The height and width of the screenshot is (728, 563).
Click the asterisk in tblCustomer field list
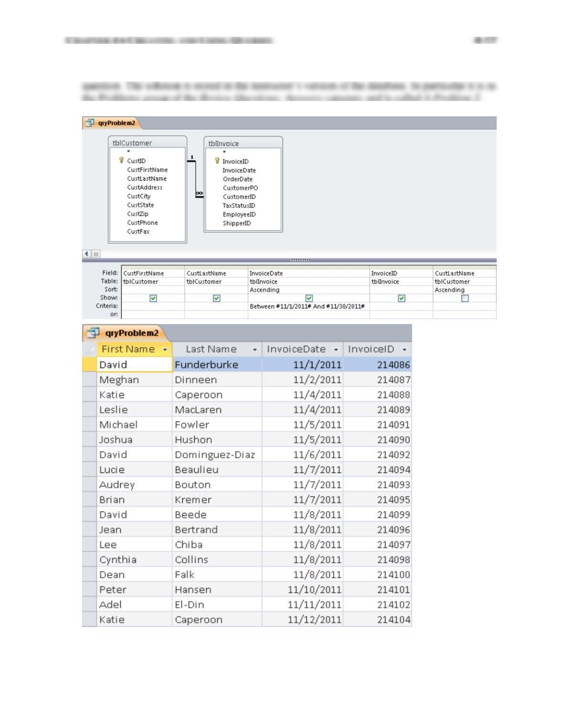129,152
